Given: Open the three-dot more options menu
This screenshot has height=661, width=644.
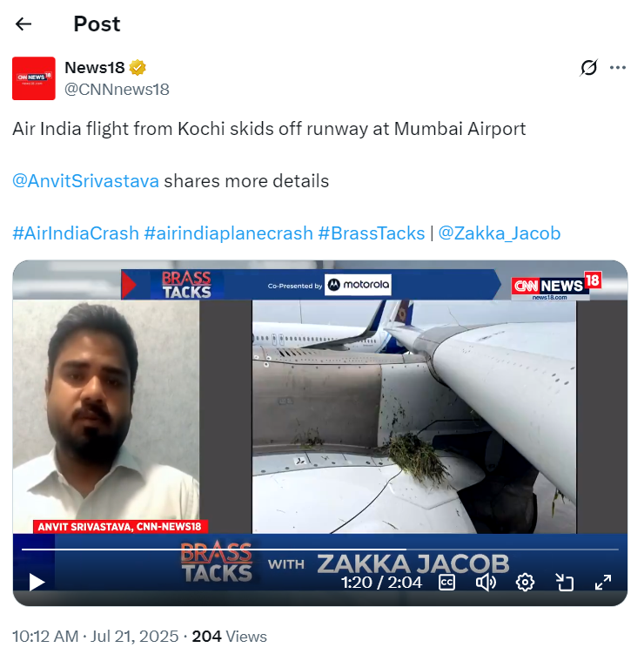Looking at the screenshot, I should click(x=618, y=67).
